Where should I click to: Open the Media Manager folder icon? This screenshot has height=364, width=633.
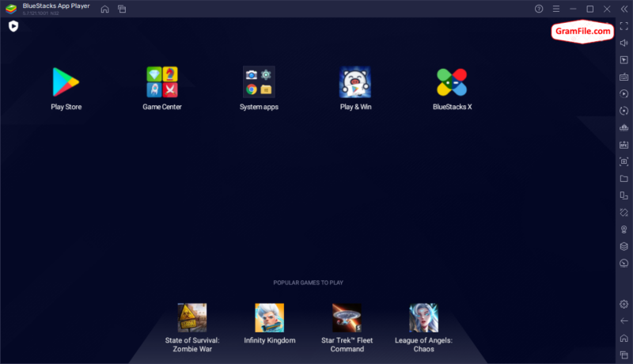[x=624, y=178]
